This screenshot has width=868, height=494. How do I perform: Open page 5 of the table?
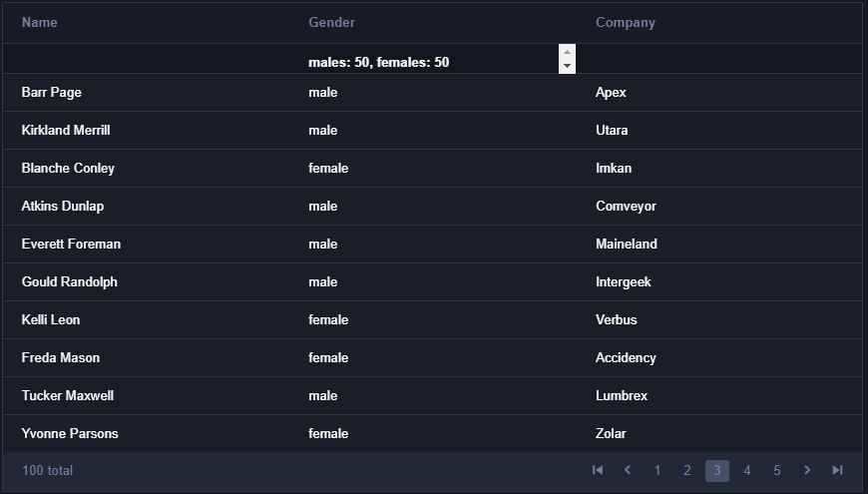click(x=776, y=471)
